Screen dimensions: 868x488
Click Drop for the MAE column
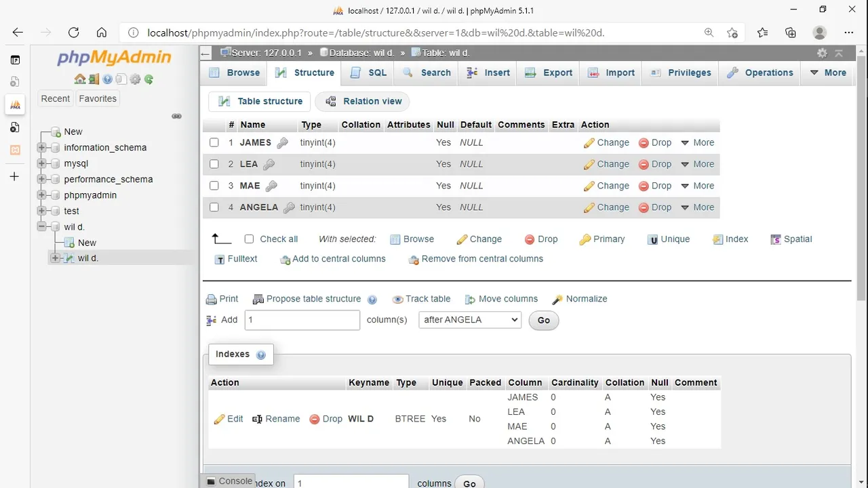click(655, 186)
